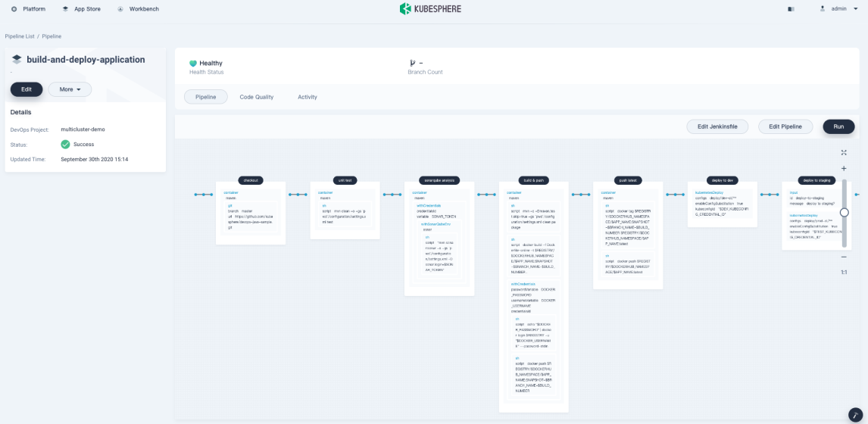Open the documentation book icon near admin
Viewport: 868px width, 424px height.
click(x=791, y=9)
